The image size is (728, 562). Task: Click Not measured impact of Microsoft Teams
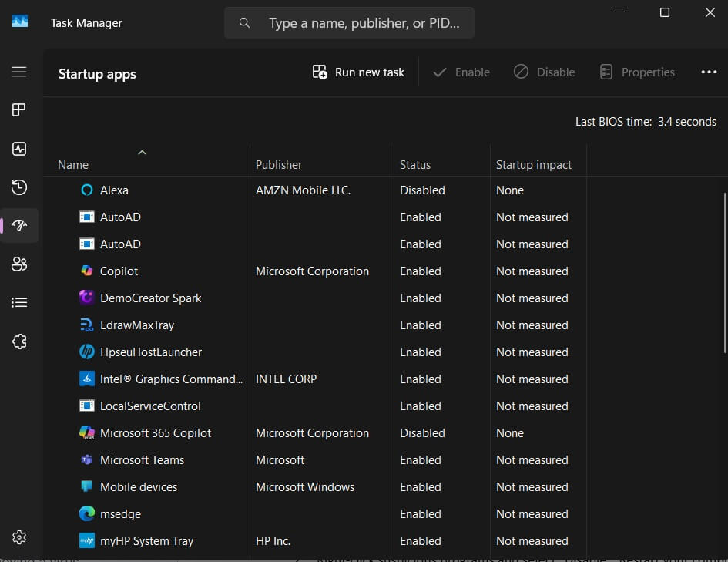[532, 459]
